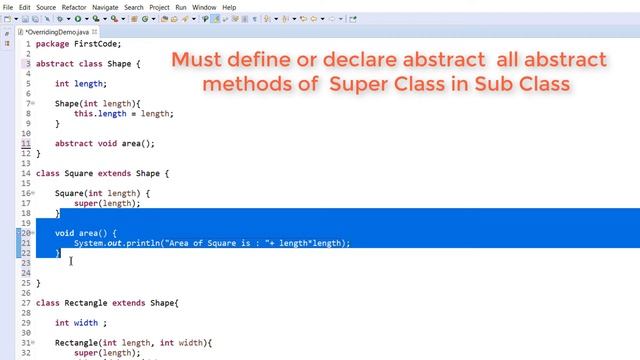640x360 pixels.
Task: Click the New file wizard icon
Action: pyautogui.click(x=7, y=19)
